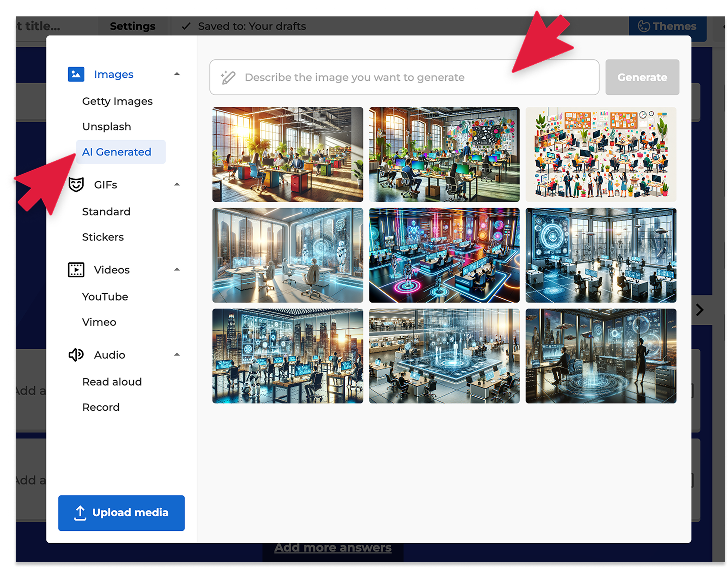The image size is (728, 568).
Task: Collapse the Videos section arrow
Action: (177, 269)
